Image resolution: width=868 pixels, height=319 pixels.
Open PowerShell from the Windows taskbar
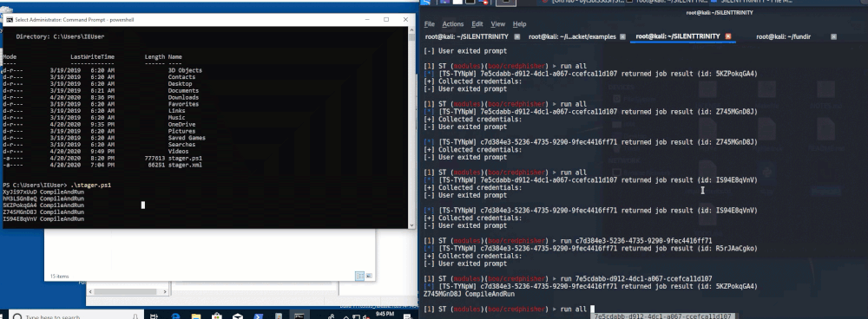point(258,316)
